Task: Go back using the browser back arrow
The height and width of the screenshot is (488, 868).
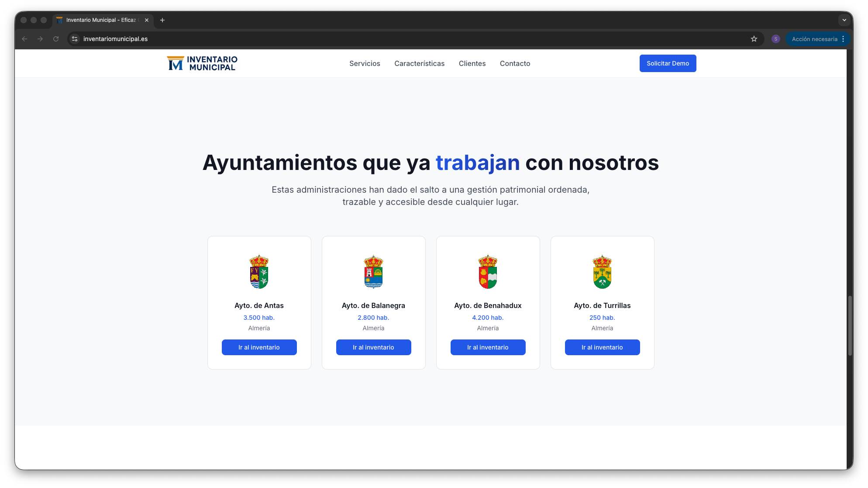Action: (x=24, y=39)
